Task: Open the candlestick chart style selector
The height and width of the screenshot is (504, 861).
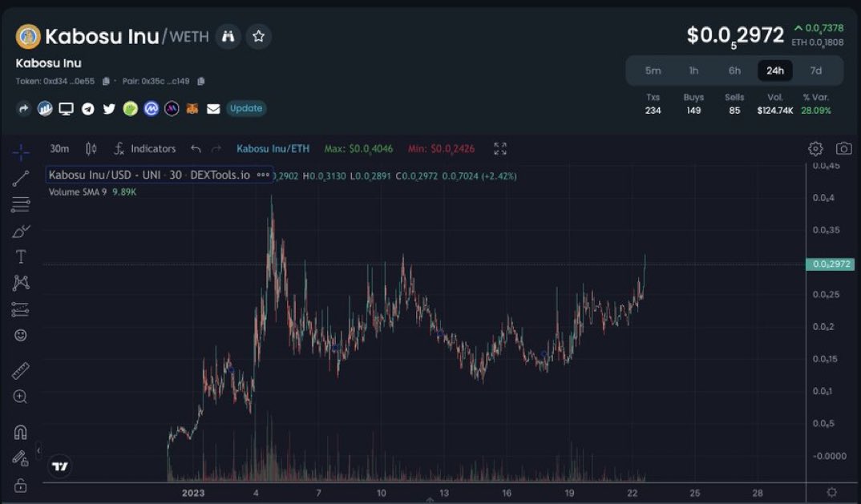Action: [x=91, y=149]
